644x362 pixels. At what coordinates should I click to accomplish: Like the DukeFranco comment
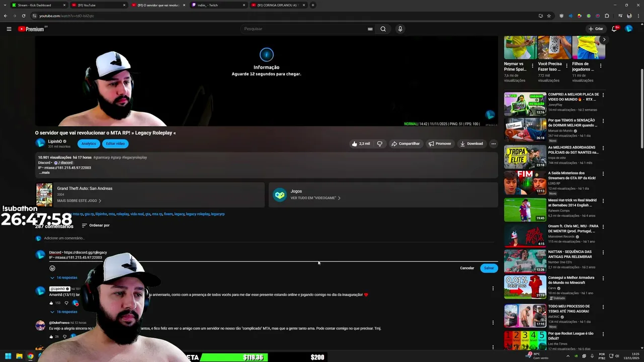point(51,336)
